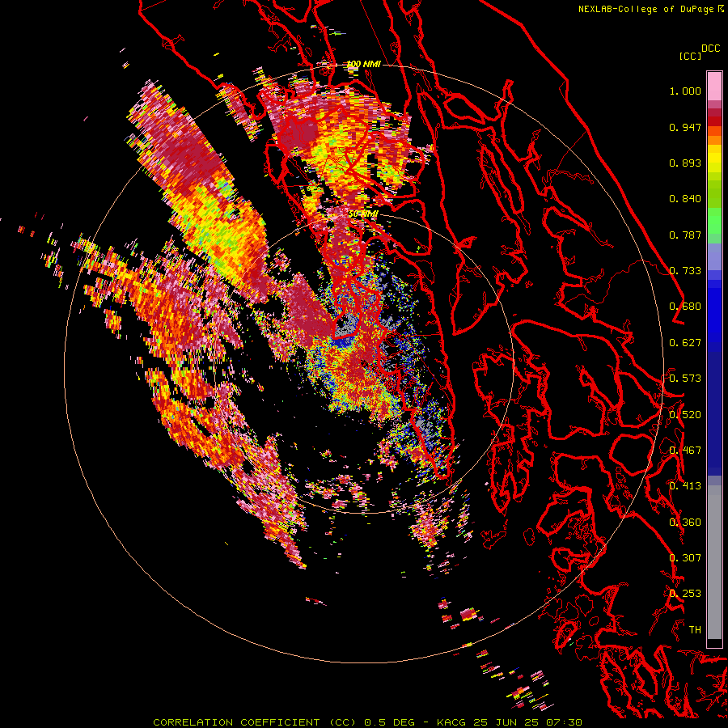Click the 07:30 timestamp
Image resolution: width=728 pixels, height=728 pixels.
pos(564,722)
